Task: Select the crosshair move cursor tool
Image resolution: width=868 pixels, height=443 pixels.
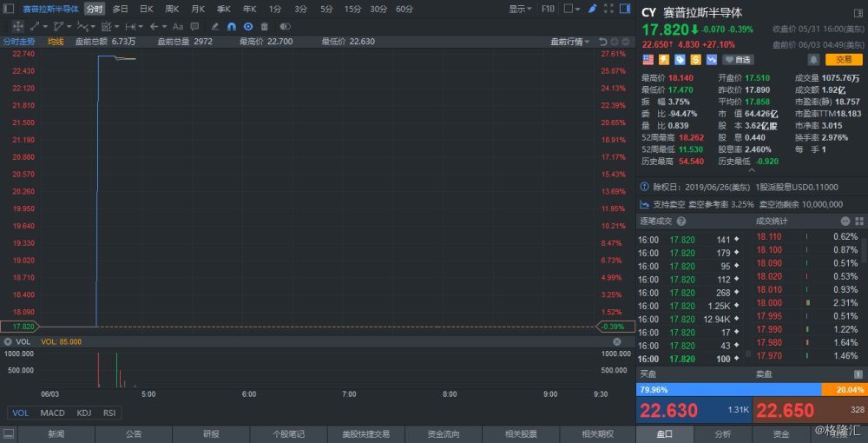Action: coord(17,26)
